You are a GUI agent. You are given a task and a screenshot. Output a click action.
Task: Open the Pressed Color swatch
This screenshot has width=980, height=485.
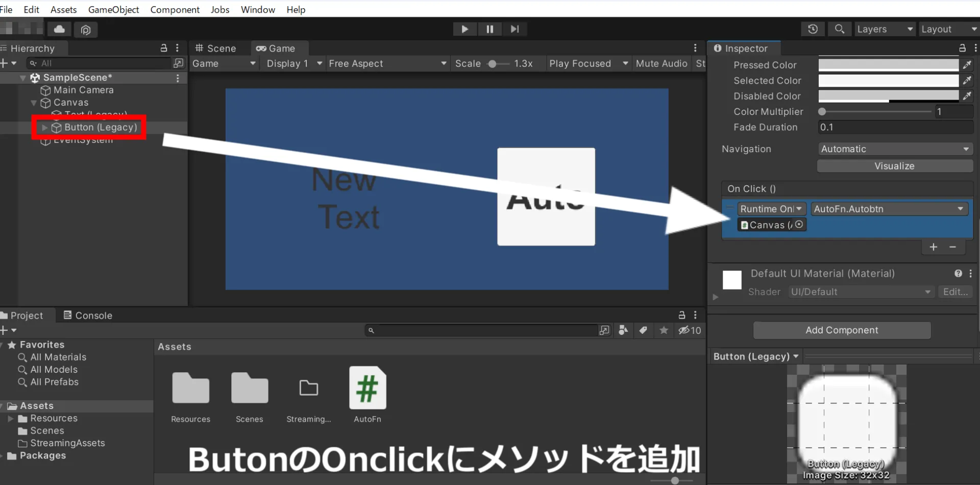pyautogui.click(x=888, y=65)
